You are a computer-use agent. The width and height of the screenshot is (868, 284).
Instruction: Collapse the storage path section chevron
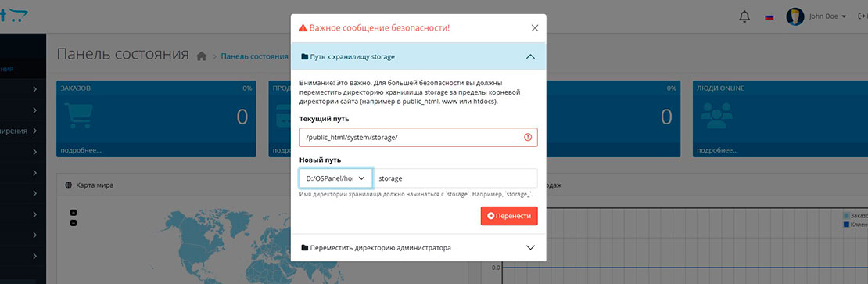click(530, 56)
